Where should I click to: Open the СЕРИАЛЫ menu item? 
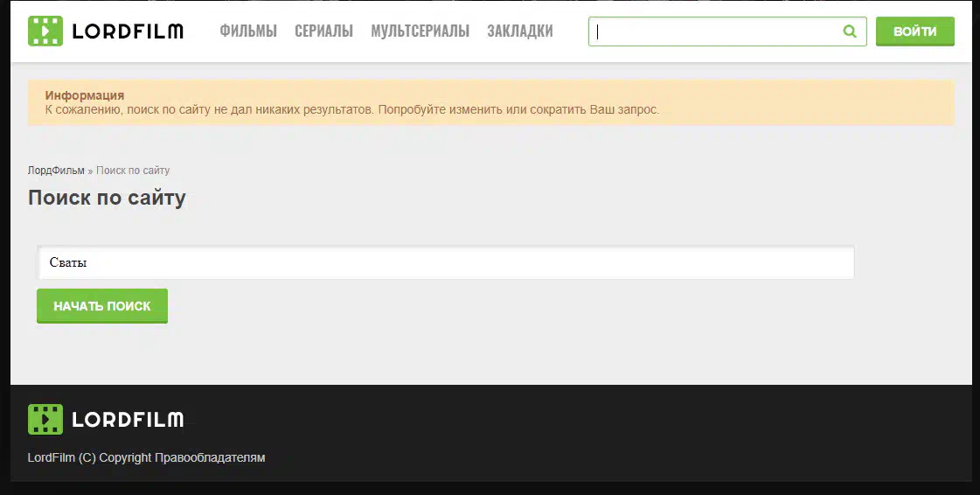pyautogui.click(x=323, y=31)
